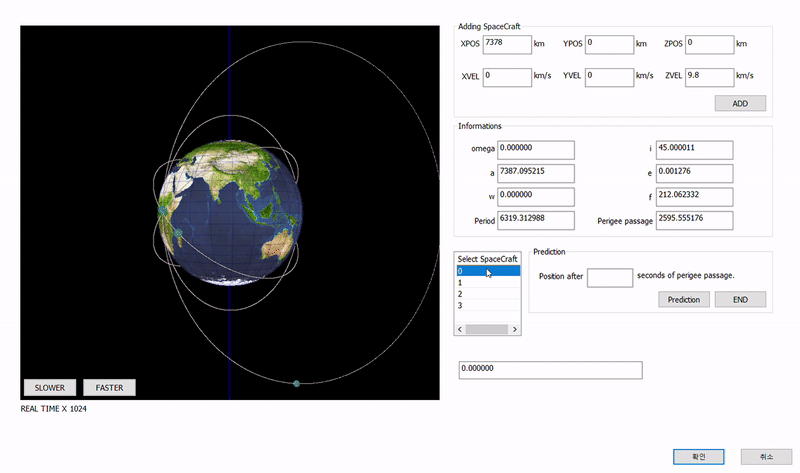This screenshot has height=473, width=800.
Task: Click the Position after seconds input
Action: (610, 278)
